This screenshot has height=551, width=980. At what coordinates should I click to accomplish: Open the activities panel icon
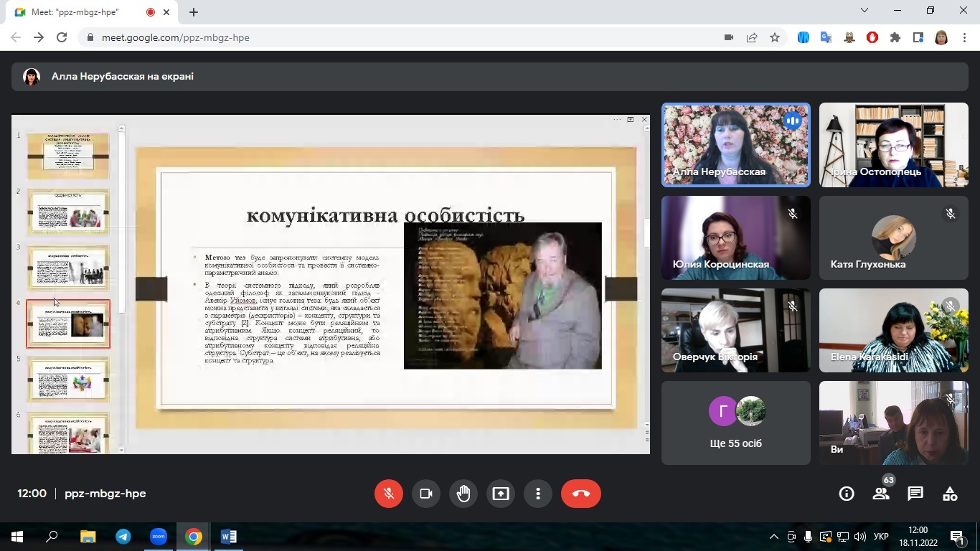click(x=949, y=494)
